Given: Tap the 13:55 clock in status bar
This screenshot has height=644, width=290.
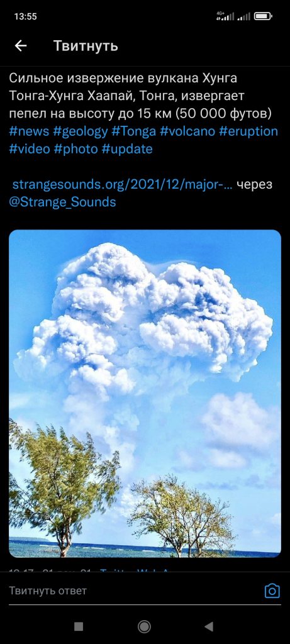Looking at the screenshot, I should point(25,16).
